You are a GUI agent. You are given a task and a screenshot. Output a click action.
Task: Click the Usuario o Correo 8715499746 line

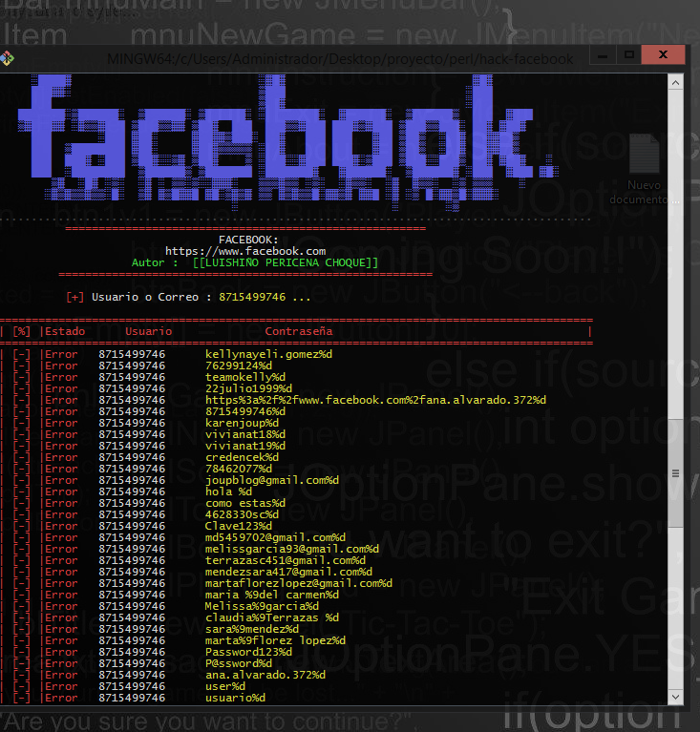point(189,297)
